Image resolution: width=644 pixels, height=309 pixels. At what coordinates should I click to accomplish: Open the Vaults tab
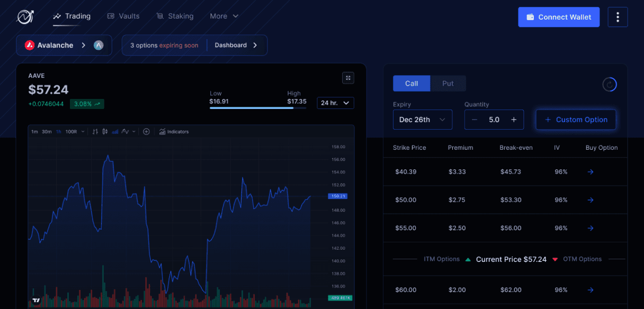pyautogui.click(x=123, y=16)
